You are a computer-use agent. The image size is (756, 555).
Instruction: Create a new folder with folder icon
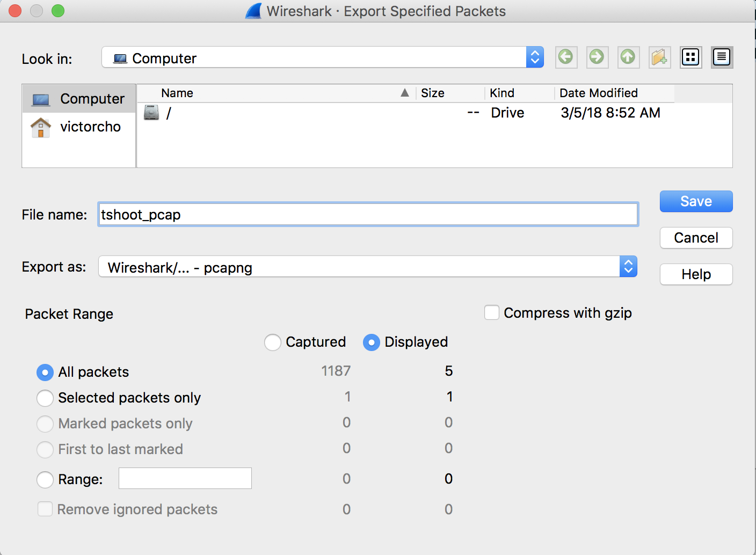pos(659,57)
